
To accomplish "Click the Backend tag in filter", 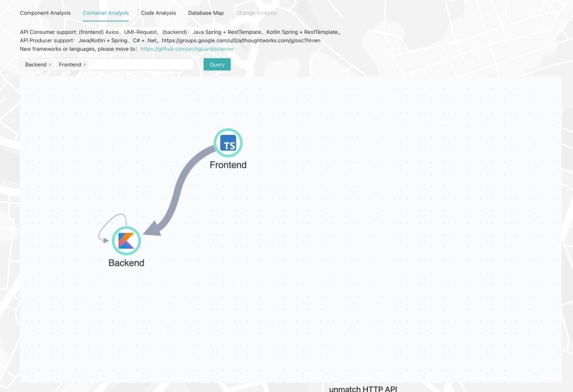I will point(36,64).
